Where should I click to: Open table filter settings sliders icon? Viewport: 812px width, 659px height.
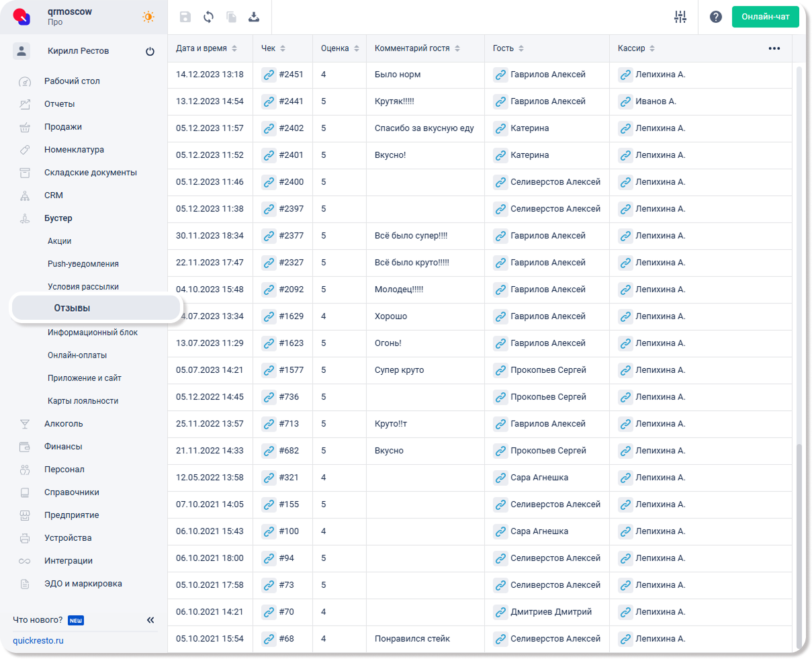click(x=680, y=17)
